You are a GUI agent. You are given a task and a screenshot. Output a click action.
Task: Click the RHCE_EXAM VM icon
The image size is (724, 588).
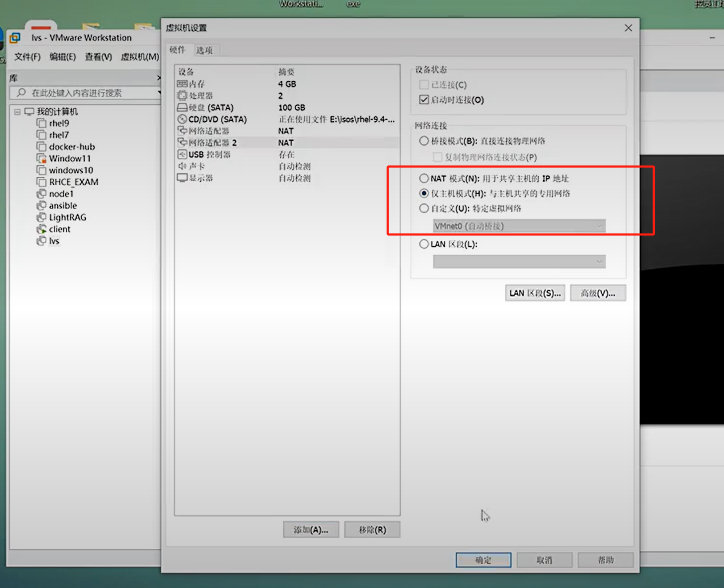click(41, 182)
